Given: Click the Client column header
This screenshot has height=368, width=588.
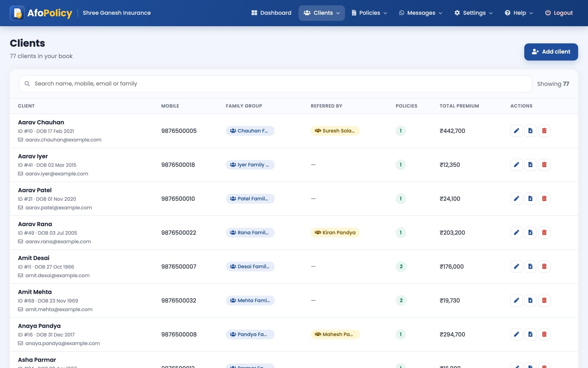Looking at the screenshot, I should (x=26, y=106).
